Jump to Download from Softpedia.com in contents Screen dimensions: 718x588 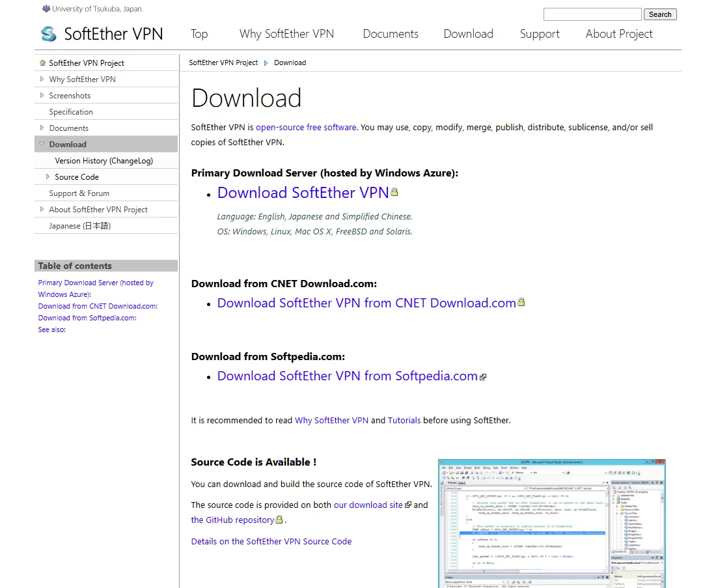(x=87, y=318)
